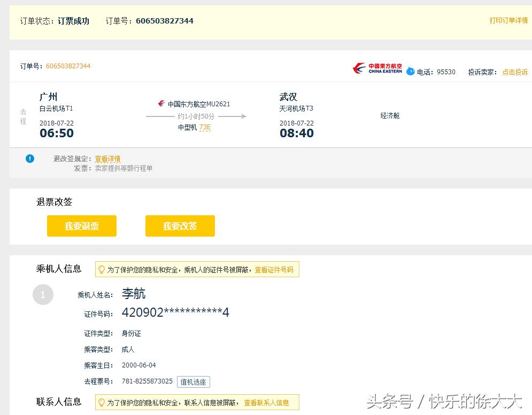The height and width of the screenshot is (415, 532).
Task: Click the 我要退票 refund button
Action: coord(81,225)
